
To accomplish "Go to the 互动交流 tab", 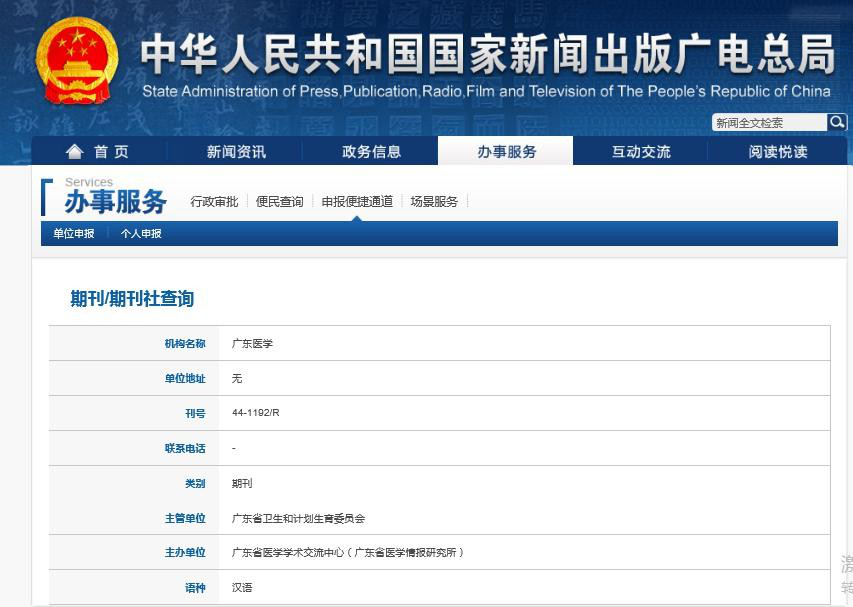I will coord(641,152).
